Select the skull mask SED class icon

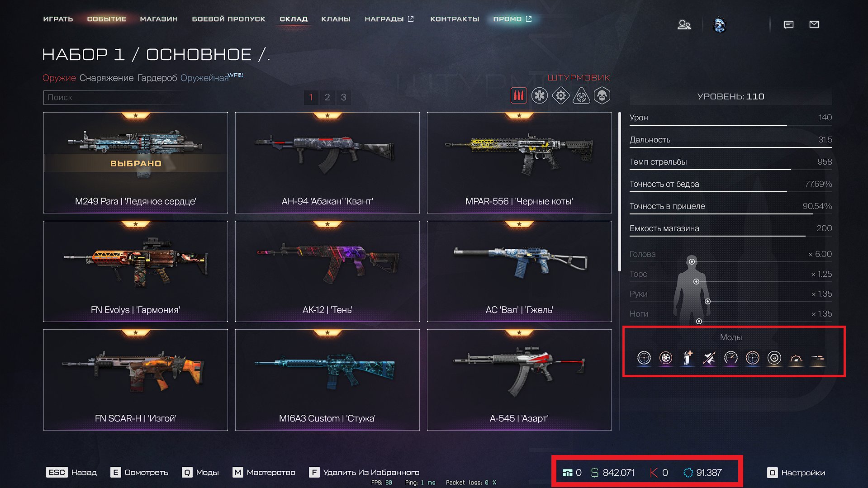click(602, 96)
